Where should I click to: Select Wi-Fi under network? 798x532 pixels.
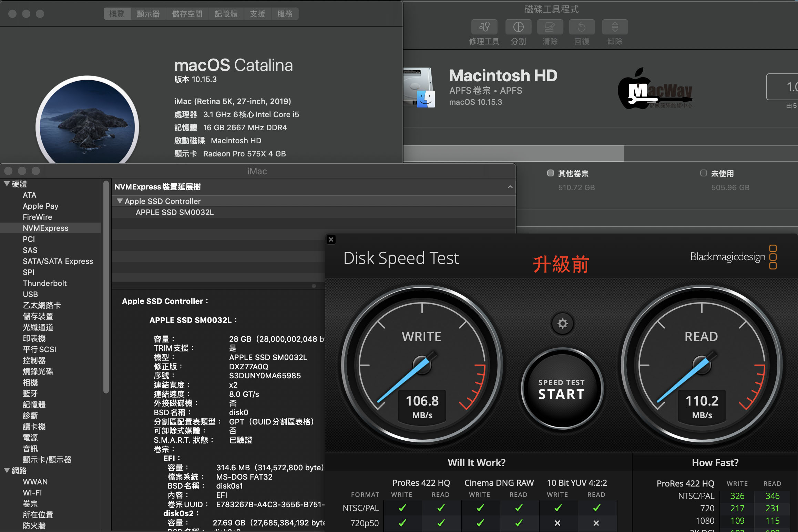pyautogui.click(x=50, y=493)
